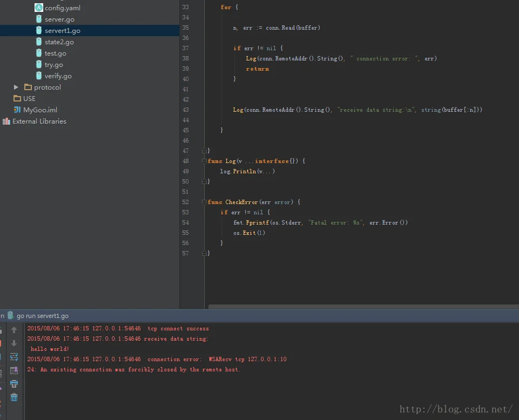Click 'if err != nil' on line 37
This screenshot has width=519, height=420.
(254, 49)
